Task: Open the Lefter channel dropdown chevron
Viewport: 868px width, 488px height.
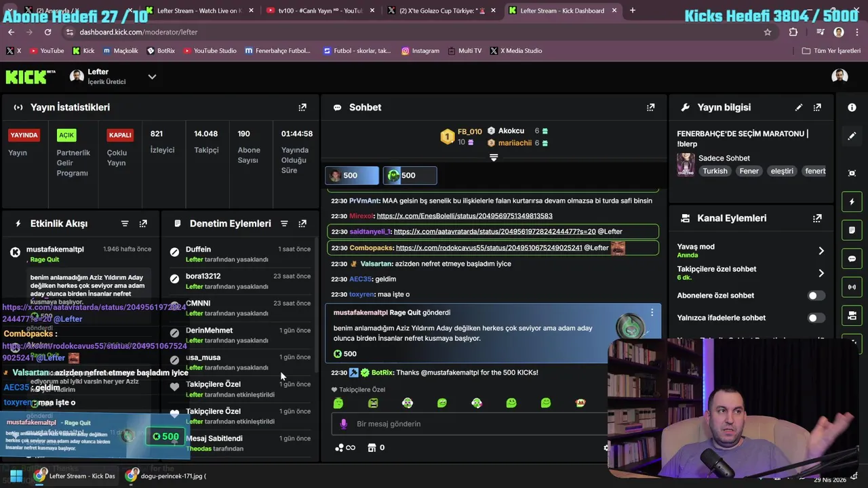Action: [x=152, y=77]
